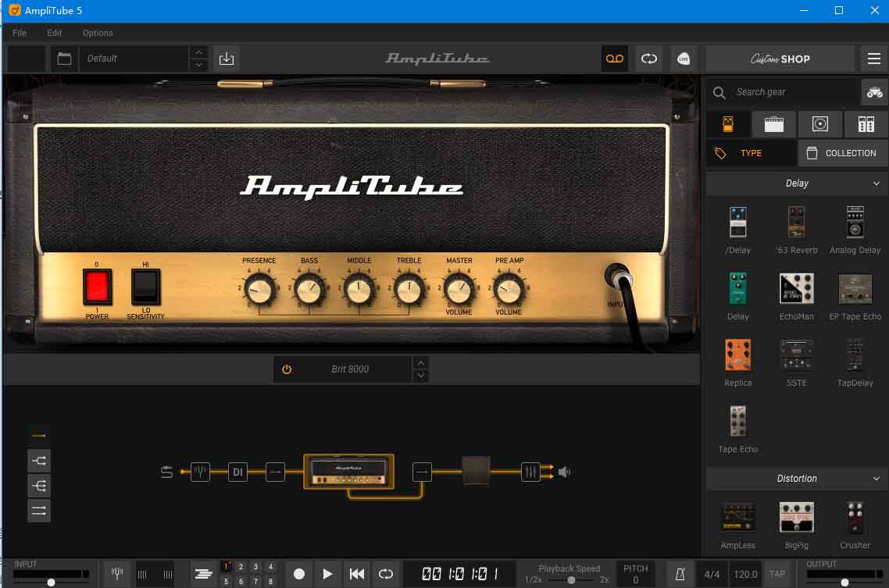The height and width of the screenshot is (588, 889).
Task: Select the Crusher distortion pedal
Action: tap(855, 525)
